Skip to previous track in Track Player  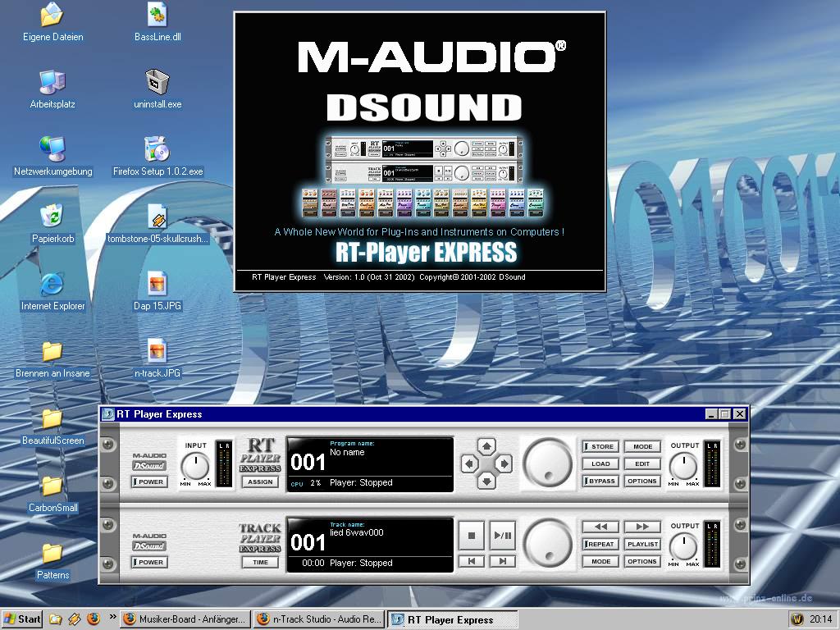tap(472, 561)
